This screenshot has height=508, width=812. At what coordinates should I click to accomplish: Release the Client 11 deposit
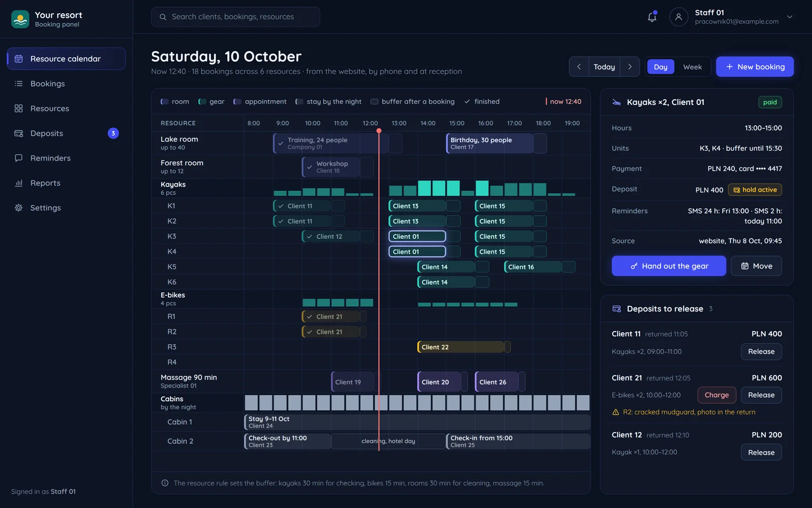(x=761, y=352)
